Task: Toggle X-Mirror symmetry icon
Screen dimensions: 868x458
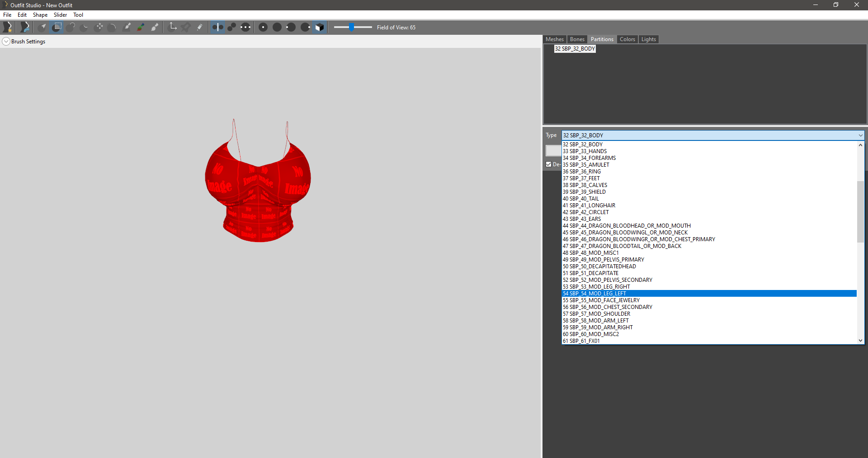Action: (217, 27)
